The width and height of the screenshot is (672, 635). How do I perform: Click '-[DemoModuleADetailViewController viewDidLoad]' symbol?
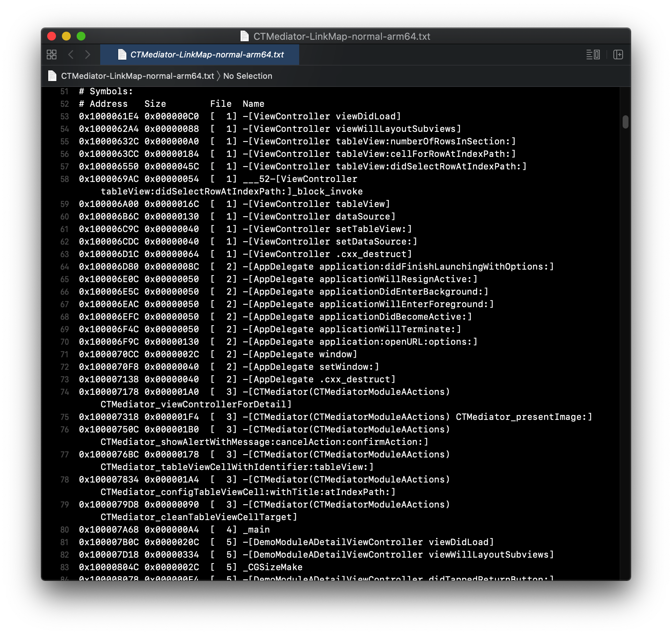coord(368,542)
